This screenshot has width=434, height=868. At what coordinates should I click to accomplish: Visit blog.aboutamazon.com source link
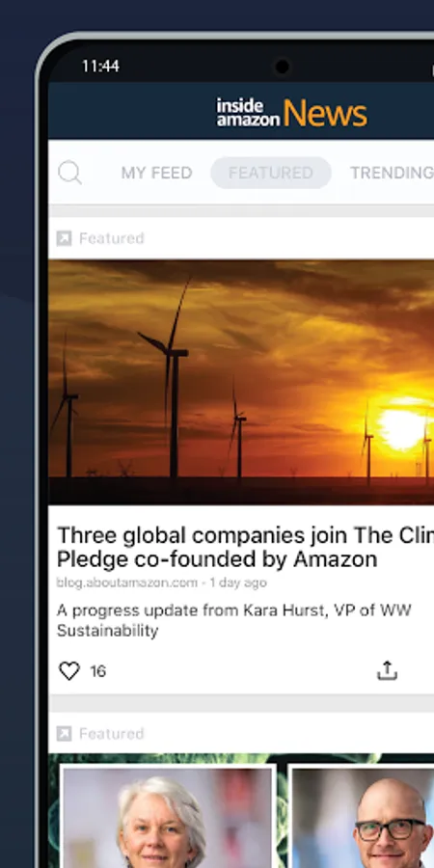click(126, 583)
